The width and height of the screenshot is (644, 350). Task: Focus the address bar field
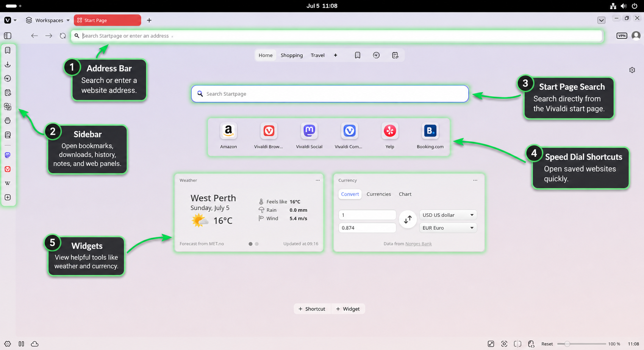click(337, 36)
